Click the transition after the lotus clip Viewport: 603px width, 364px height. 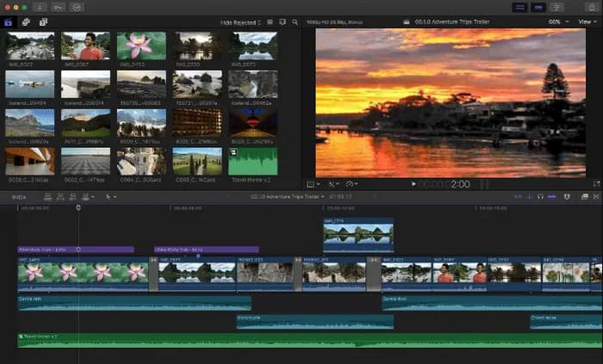[153, 275]
